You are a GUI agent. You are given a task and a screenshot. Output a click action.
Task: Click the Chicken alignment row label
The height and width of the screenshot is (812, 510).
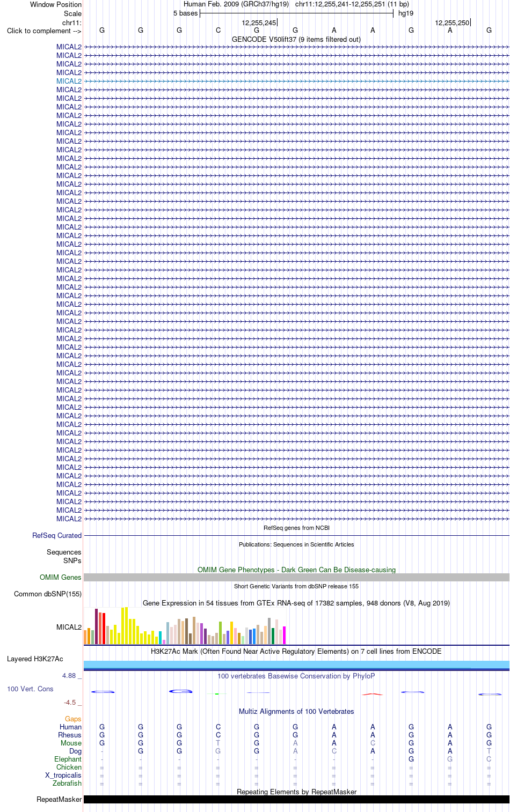click(x=69, y=767)
